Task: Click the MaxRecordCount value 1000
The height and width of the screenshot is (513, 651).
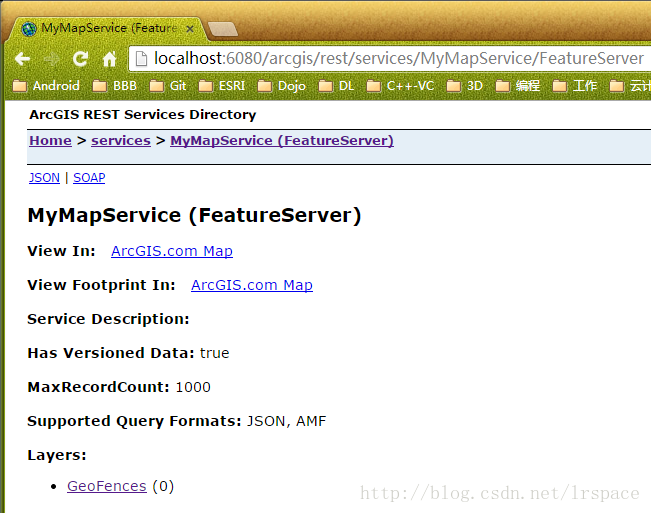Action: (193, 387)
